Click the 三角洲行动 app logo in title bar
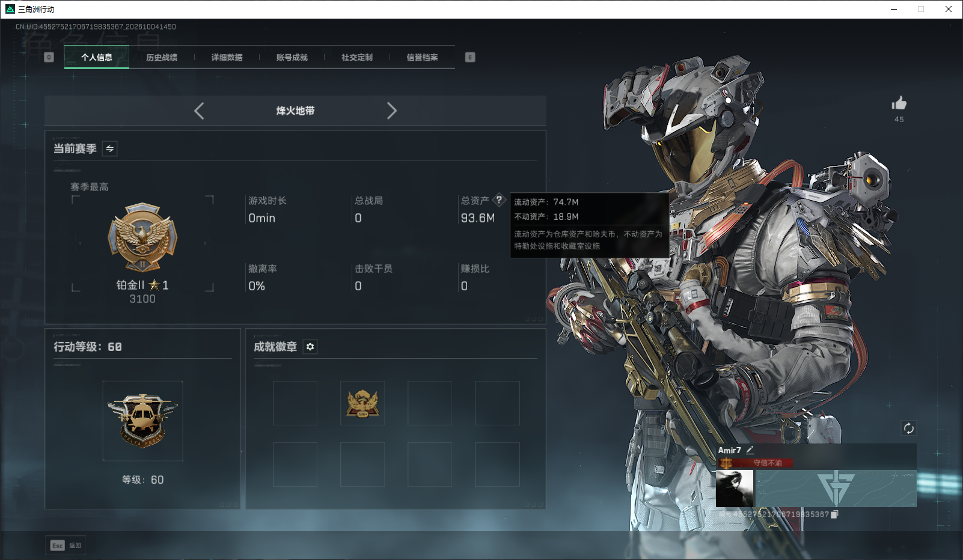Viewport: 963px width, 560px height. 10,9
